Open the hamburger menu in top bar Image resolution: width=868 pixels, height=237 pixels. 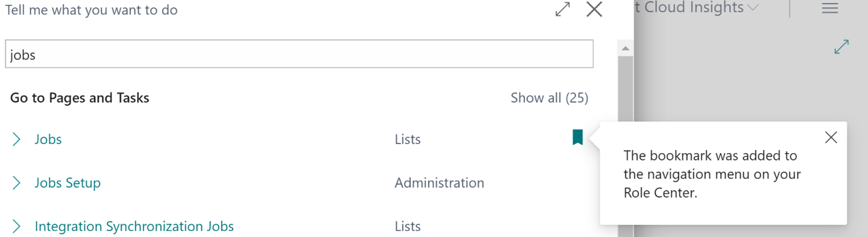(x=830, y=8)
